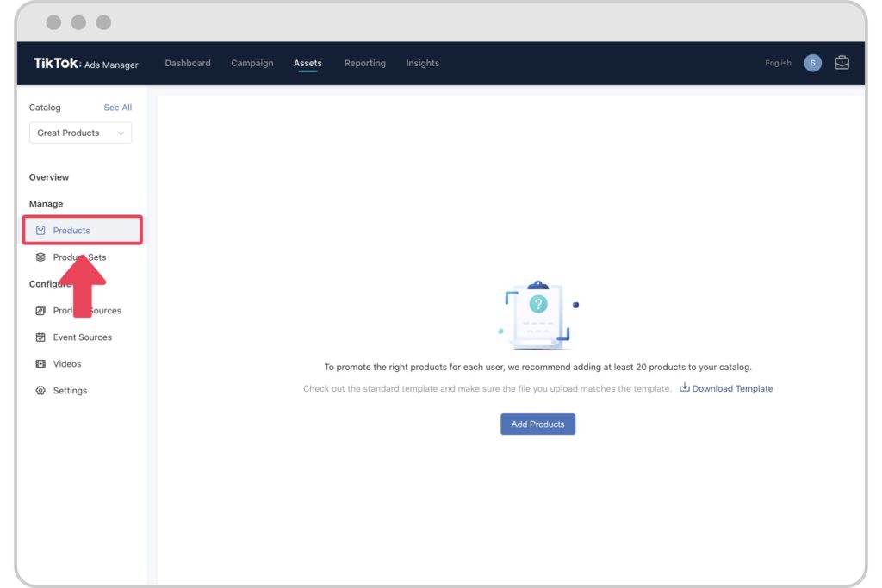Switch to the Campaign tab
Image resolution: width=882 pixels, height=588 pixels.
click(x=252, y=63)
